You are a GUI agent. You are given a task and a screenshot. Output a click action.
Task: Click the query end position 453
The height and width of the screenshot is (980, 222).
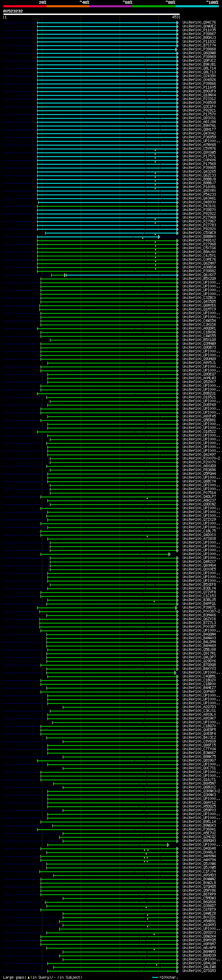click(175, 17)
